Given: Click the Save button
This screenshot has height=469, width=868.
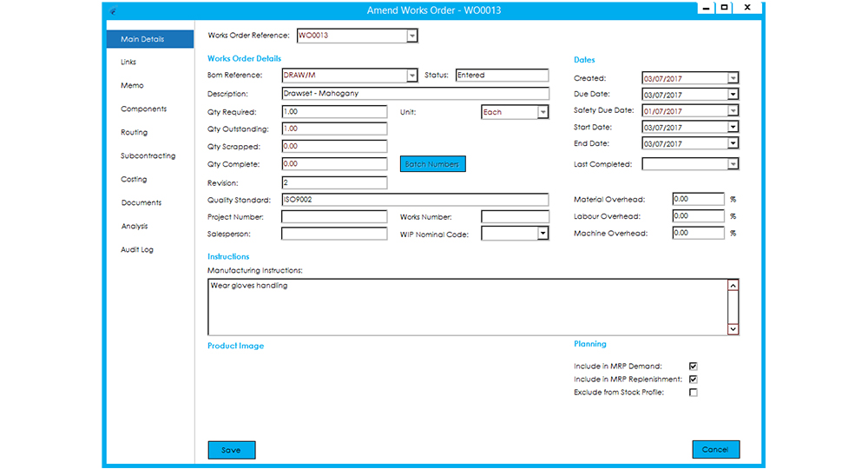Looking at the screenshot, I should coord(232,450).
